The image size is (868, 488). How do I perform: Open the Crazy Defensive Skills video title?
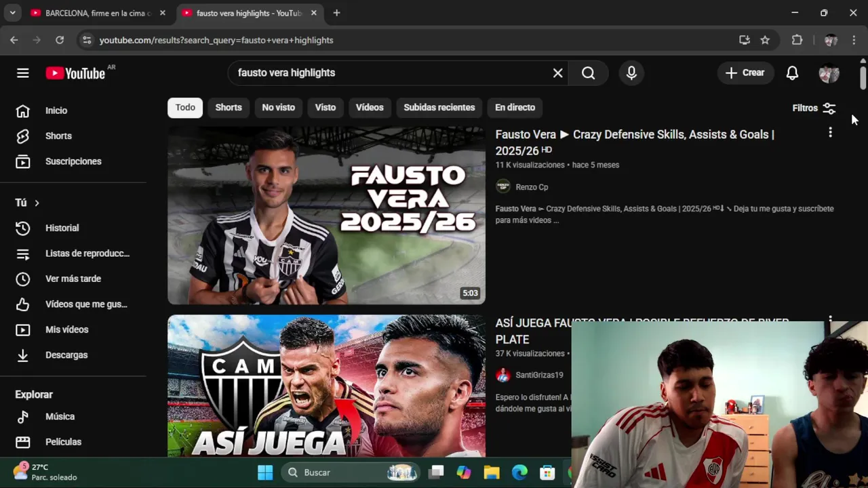pyautogui.click(x=635, y=142)
